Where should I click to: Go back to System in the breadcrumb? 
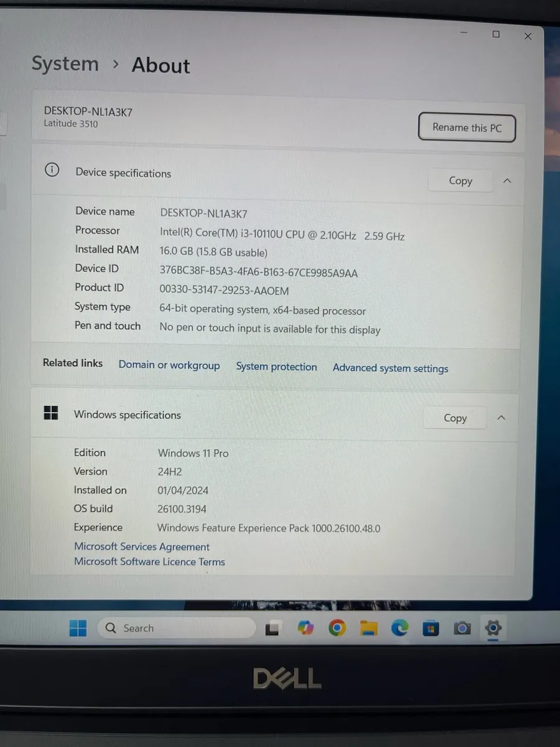click(65, 63)
